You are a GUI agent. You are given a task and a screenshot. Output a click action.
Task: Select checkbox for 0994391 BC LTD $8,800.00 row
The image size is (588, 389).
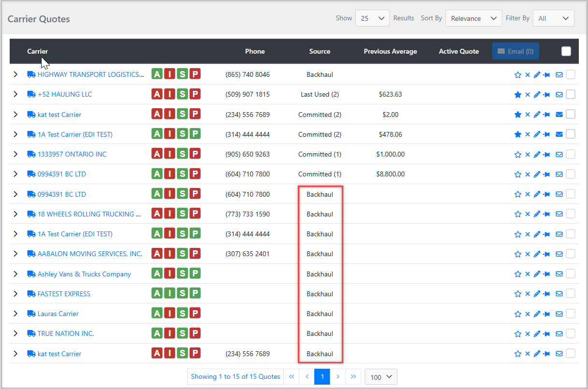coord(571,174)
